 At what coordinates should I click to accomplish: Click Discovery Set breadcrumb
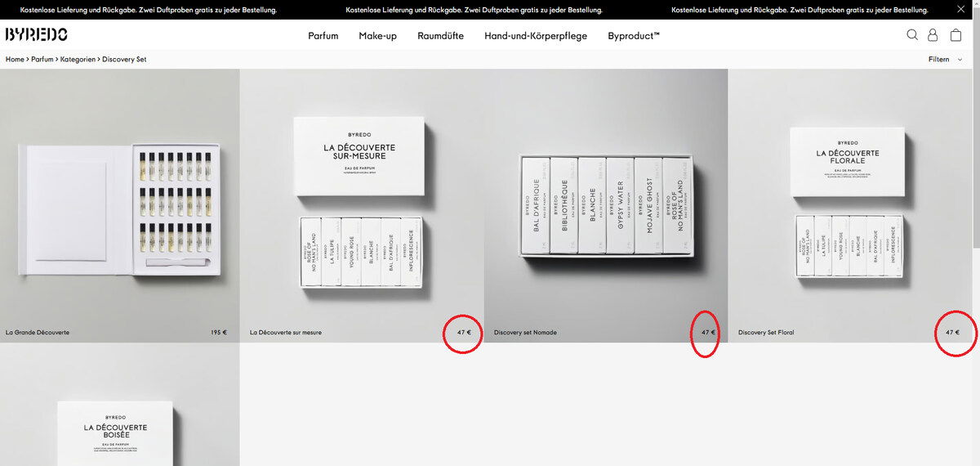click(x=124, y=60)
